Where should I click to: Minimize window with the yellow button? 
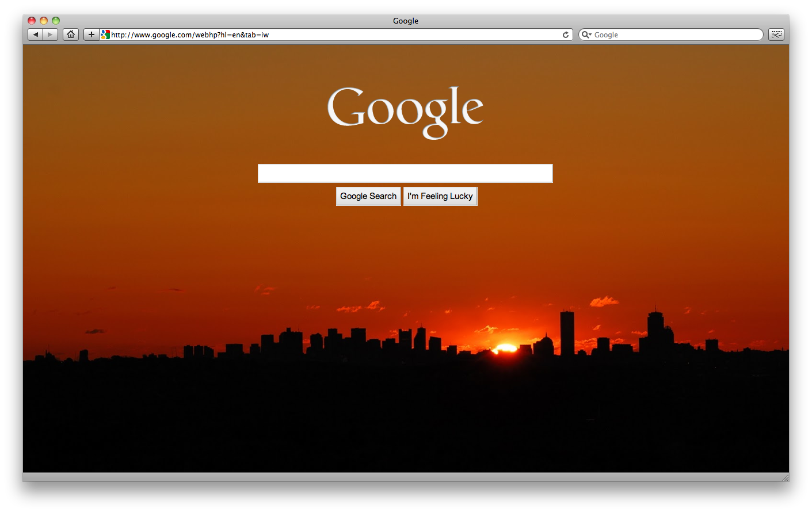point(44,21)
